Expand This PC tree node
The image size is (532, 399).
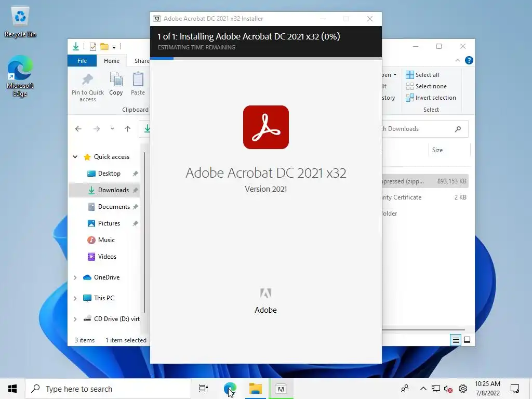tap(75, 298)
